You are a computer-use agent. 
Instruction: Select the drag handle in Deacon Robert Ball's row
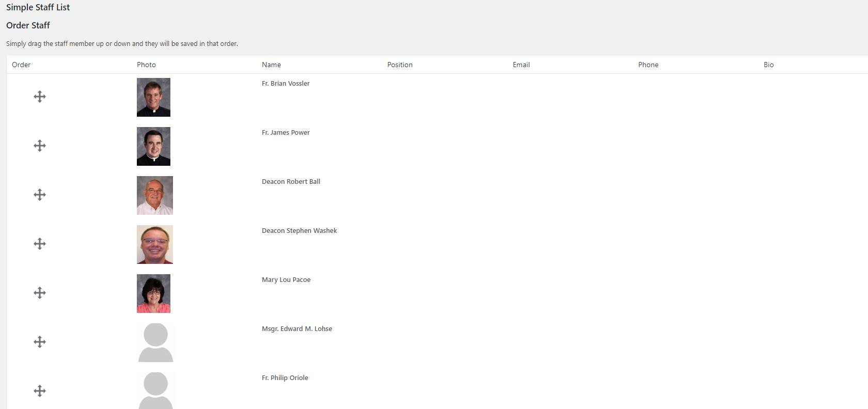click(40, 195)
